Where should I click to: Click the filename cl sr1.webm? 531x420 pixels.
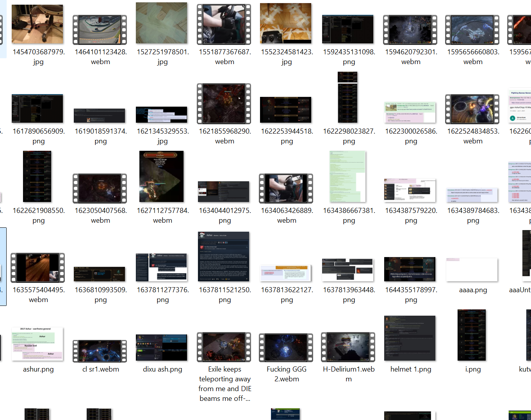[x=101, y=369]
